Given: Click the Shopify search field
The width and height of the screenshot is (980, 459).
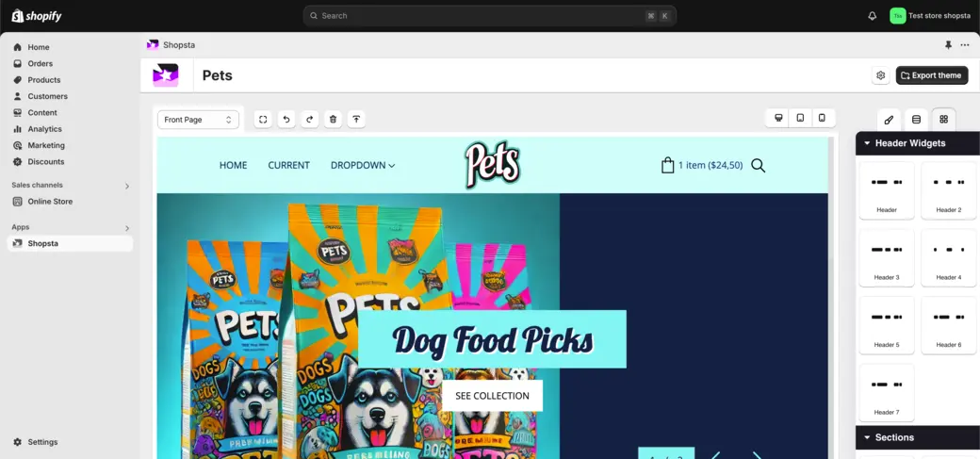Looking at the screenshot, I should point(489,16).
